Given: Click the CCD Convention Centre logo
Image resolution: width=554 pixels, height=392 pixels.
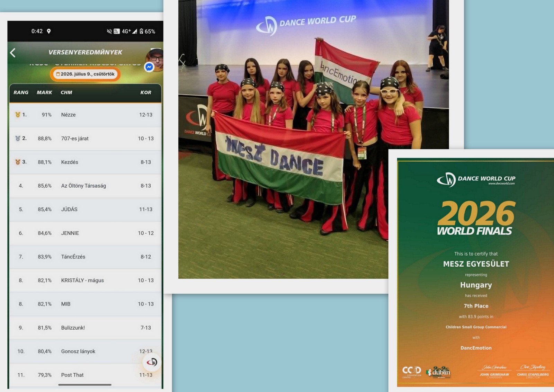Looking at the screenshot, I should tap(412, 372).
